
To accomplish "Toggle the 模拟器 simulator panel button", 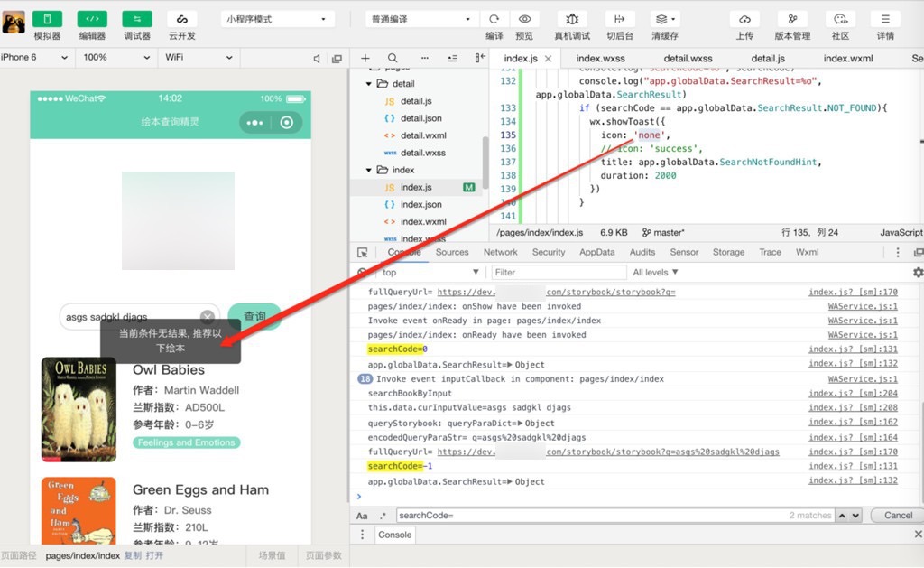I will 47,19.
